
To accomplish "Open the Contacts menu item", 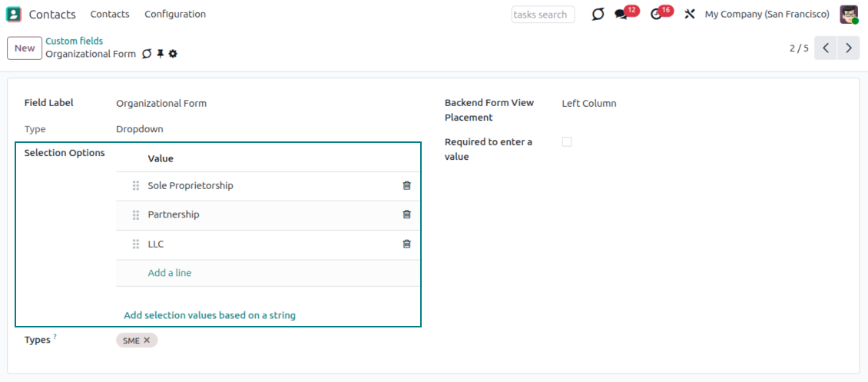I will [x=110, y=14].
